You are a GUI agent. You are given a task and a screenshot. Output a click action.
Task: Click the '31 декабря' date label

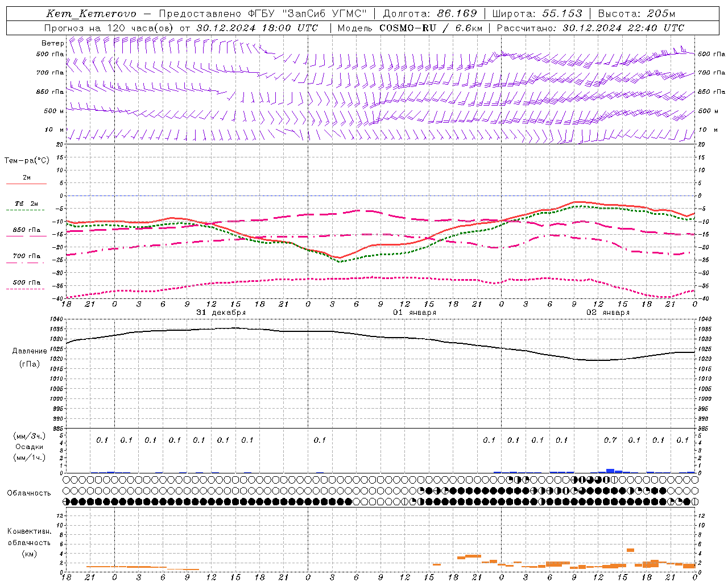pyautogui.click(x=221, y=313)
